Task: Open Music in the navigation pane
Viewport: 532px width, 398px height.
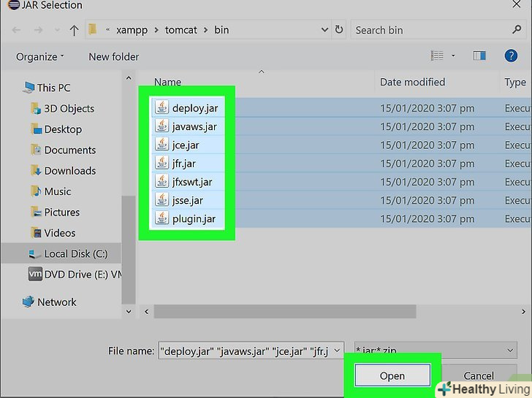Action: click(51, 191)
